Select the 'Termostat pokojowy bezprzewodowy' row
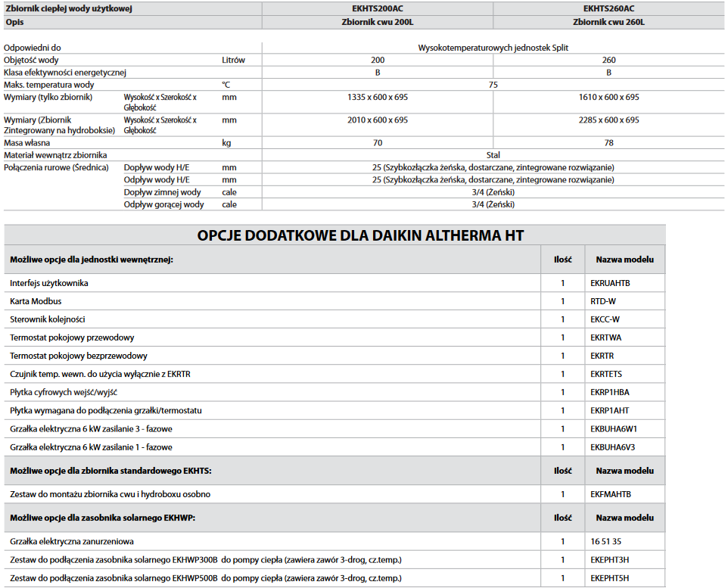This screenshot has height=588, width=728. (79, 356)
